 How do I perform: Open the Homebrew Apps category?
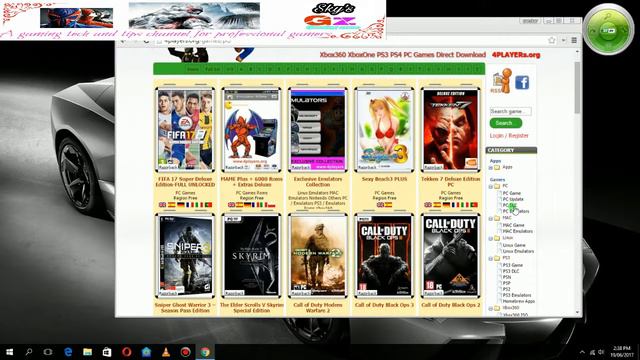coord(518,301)
